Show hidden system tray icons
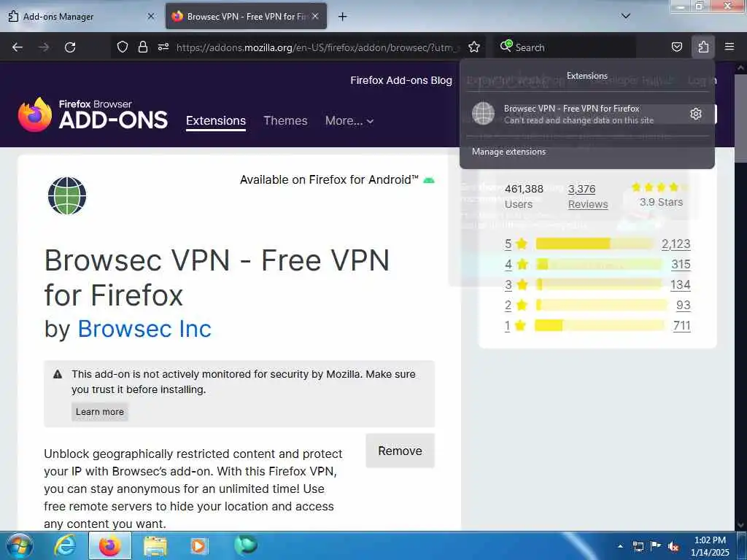The height and width of the screenshot is (560, 747). (x=620, y=546)
